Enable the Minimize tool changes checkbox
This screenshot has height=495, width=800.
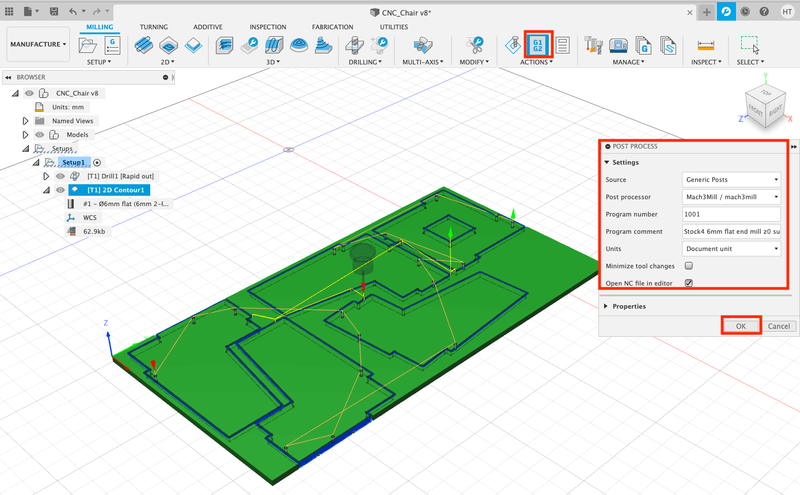[688, 266]
